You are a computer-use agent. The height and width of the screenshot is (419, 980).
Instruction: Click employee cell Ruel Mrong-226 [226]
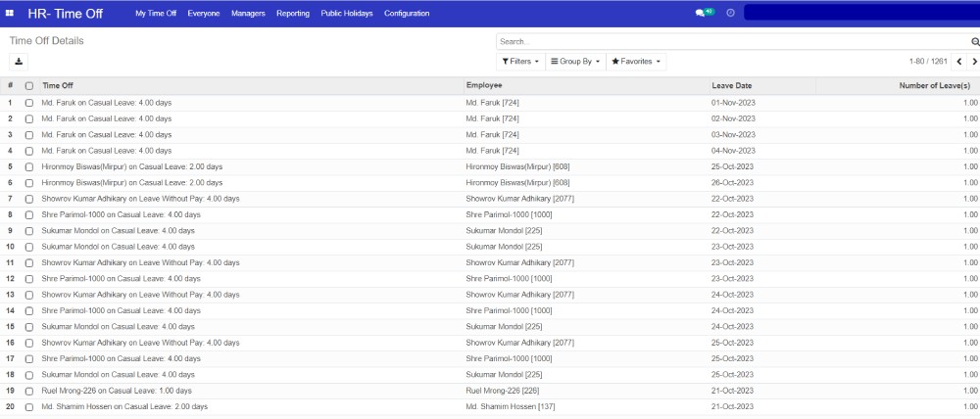point(503,391)
